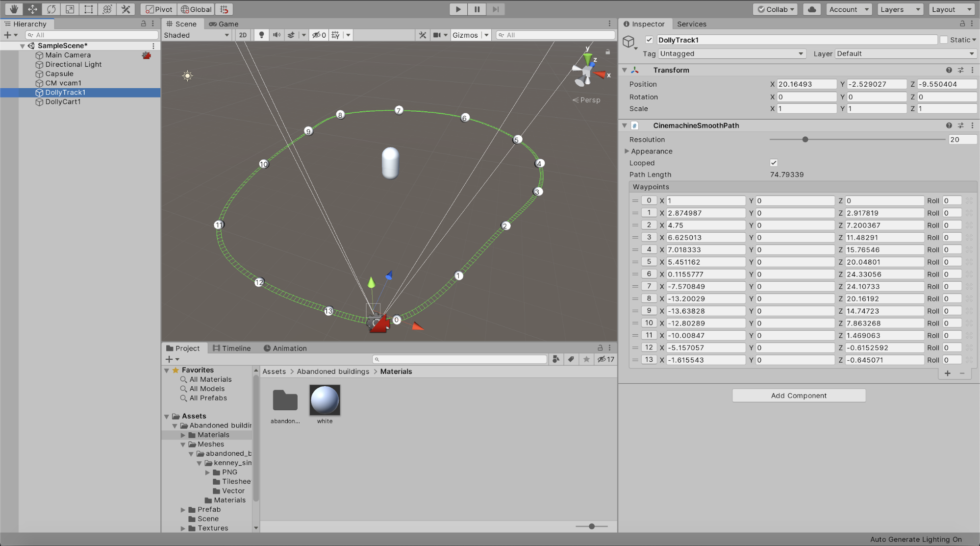The height and width of the screenshot is (546, 980).
Task: Open the Layers dropdown
Action: coord(900,9)
